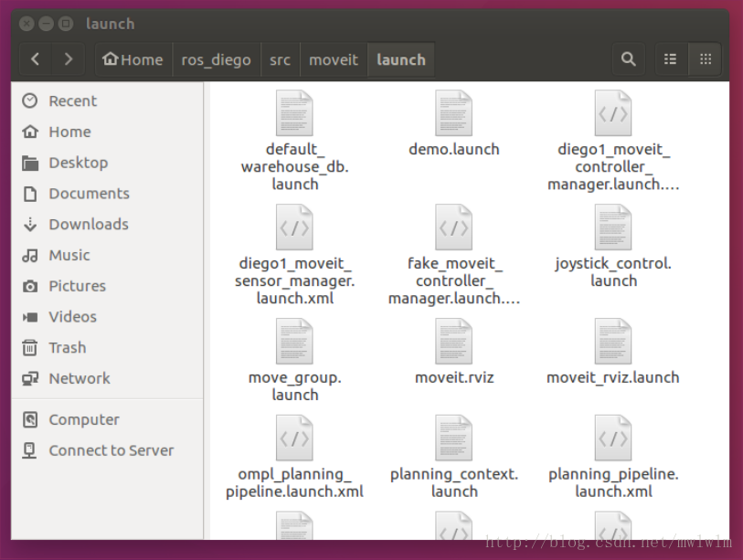Select moveit_rviz.launch file icon
Screen dimensions: 743x560
pos(613,341)
